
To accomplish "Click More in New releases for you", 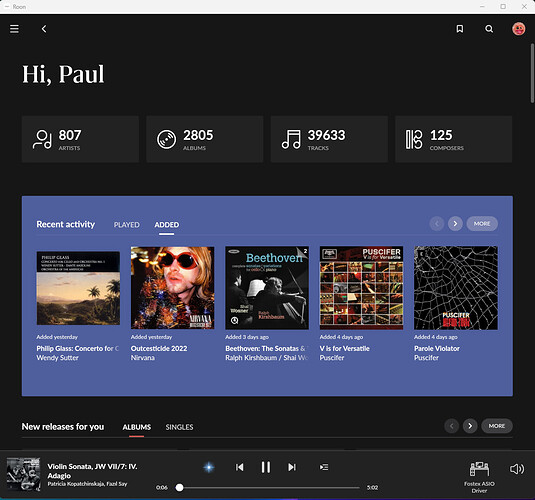I will coord(497,426).
